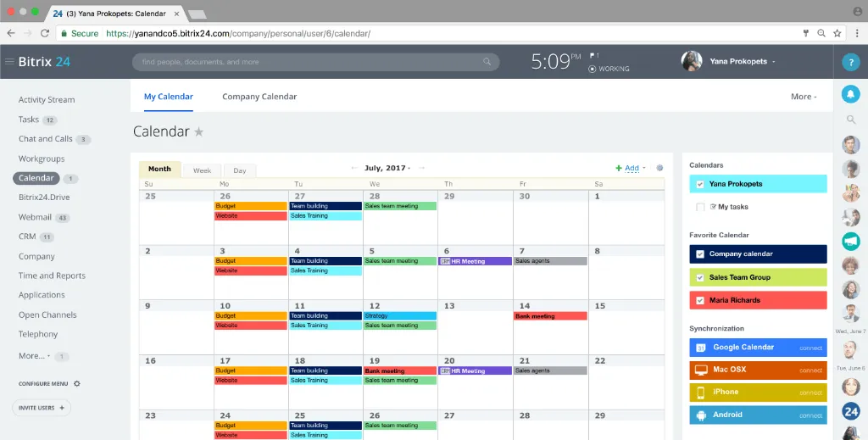
Task: Open the notifications bell icon
Action: [851, 94]
